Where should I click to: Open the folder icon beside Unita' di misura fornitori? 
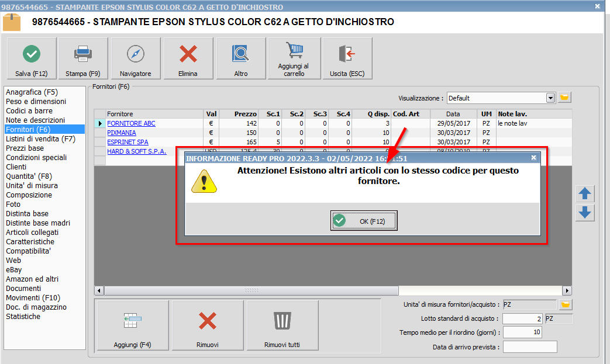(x=566, y=304)
